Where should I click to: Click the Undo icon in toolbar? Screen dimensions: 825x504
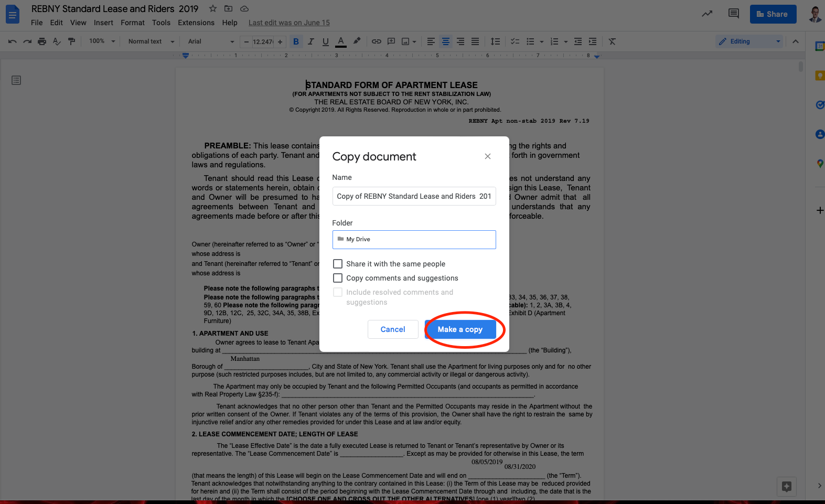[13, 41]
